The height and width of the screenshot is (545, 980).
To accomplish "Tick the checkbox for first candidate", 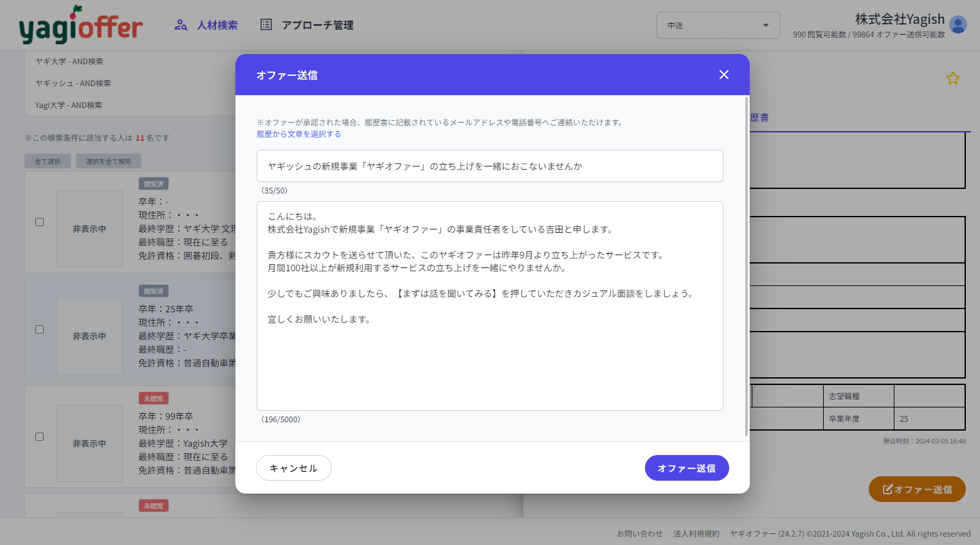I will pyautogui.click(x=40, y=222).
